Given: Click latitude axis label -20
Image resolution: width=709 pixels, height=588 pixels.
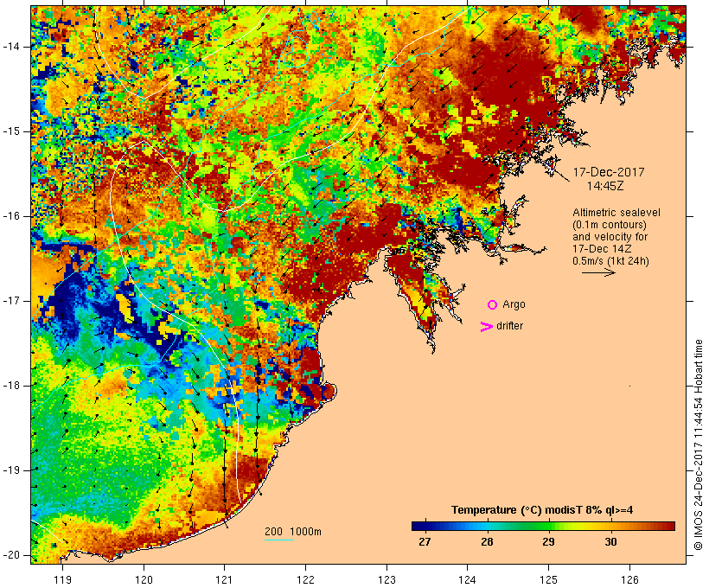Looking at the screenshot, I should (11, 555).
